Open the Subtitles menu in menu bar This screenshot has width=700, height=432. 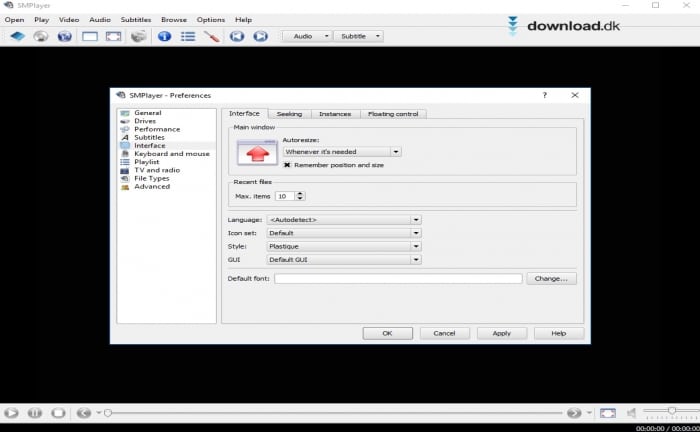(x=136, y=20)
